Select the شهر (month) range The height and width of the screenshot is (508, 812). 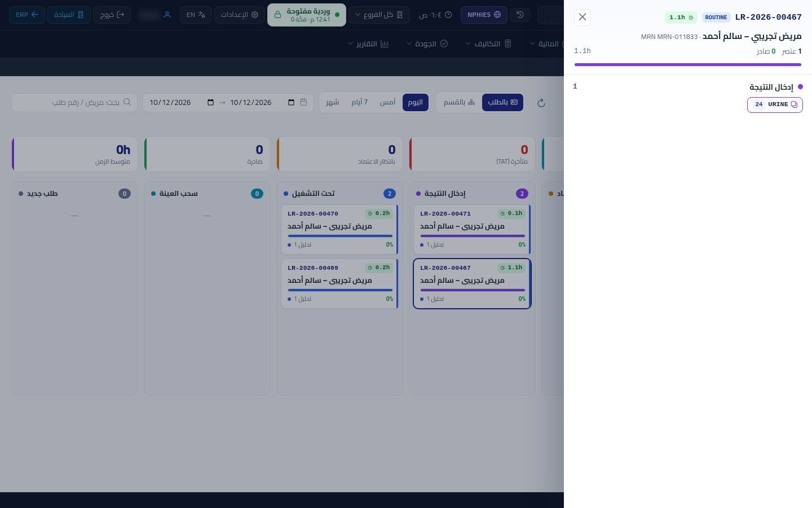tap(333, 102)
